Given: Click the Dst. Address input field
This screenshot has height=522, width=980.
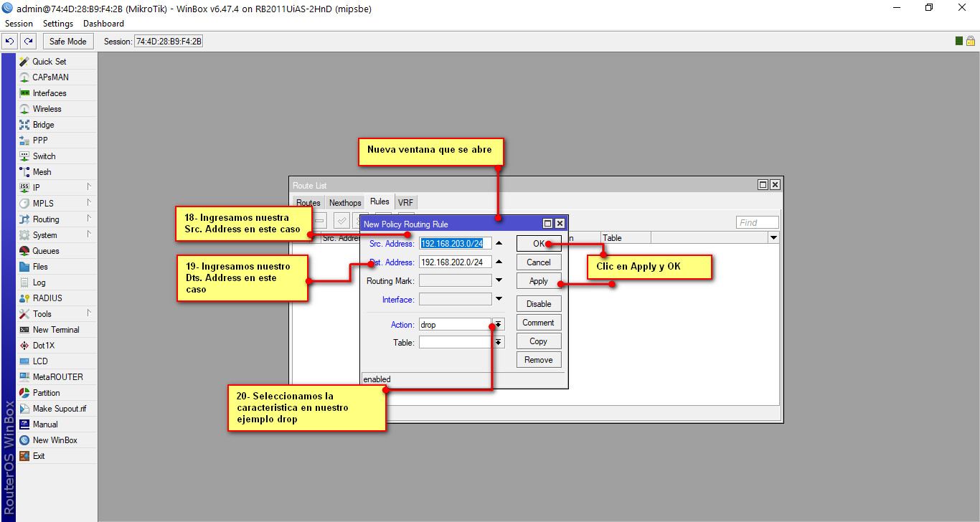Looking at the screenshot, I should point(455,262).
